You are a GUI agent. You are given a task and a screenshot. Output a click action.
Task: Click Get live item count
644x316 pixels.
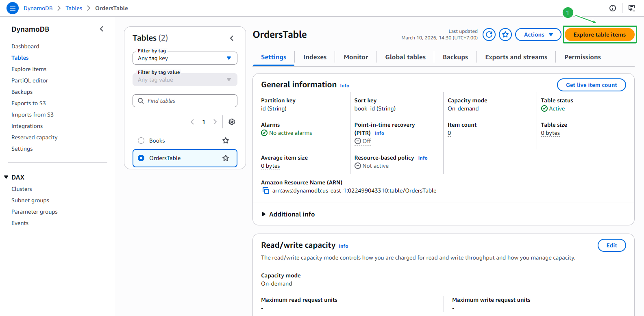pyautogui.click(x=592, y=85)
